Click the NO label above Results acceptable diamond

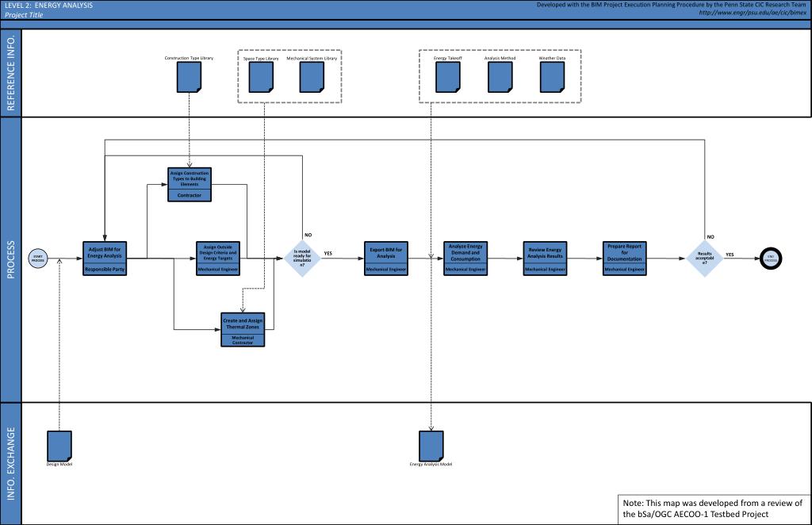[710, 236]
